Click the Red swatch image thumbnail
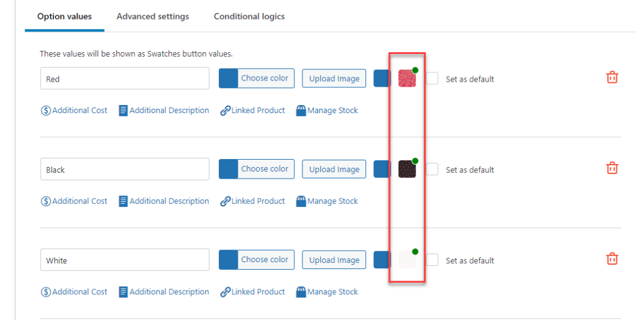The width and height of the screenshot is (644, 320). (x=407, y=79)
